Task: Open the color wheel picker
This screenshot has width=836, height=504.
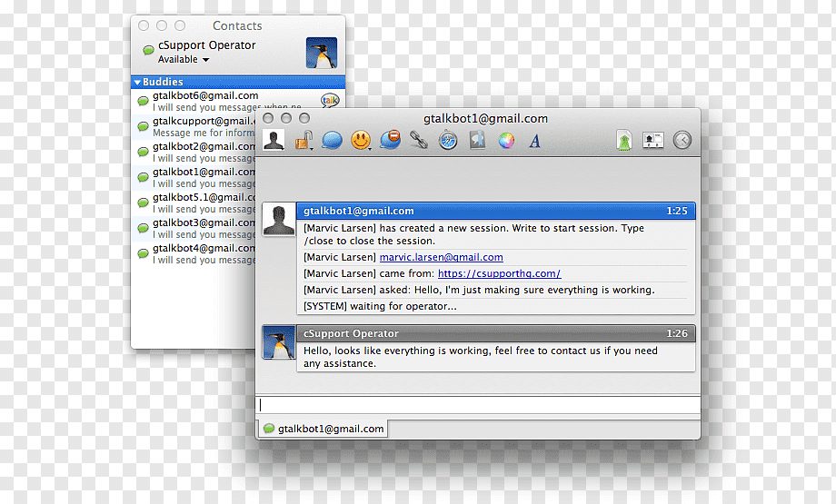Action: point(506,141)
